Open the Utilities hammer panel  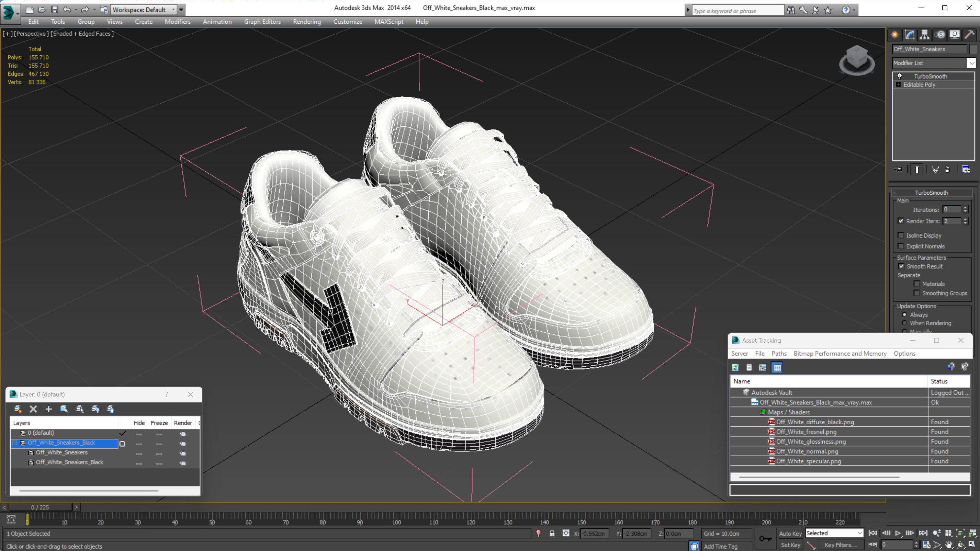click(x=969, y=35)
